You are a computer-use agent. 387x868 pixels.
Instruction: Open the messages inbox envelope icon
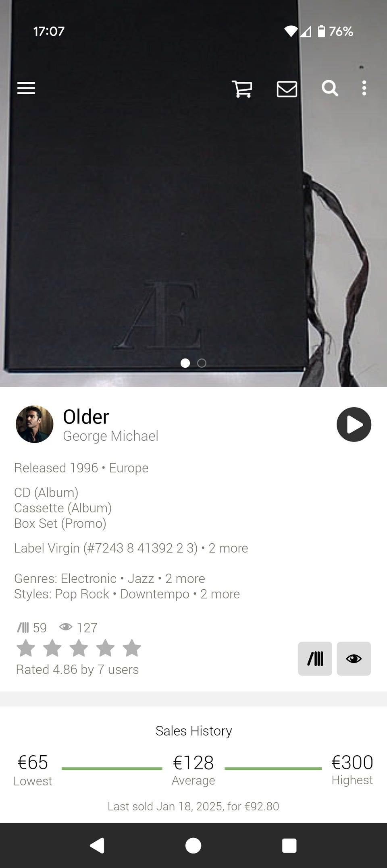pos(287,89)
